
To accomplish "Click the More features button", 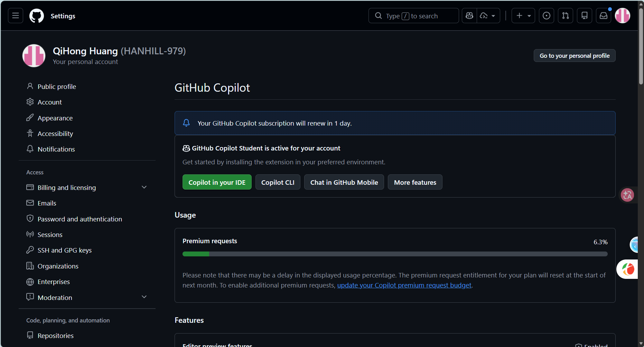I will tap(415, 182).
